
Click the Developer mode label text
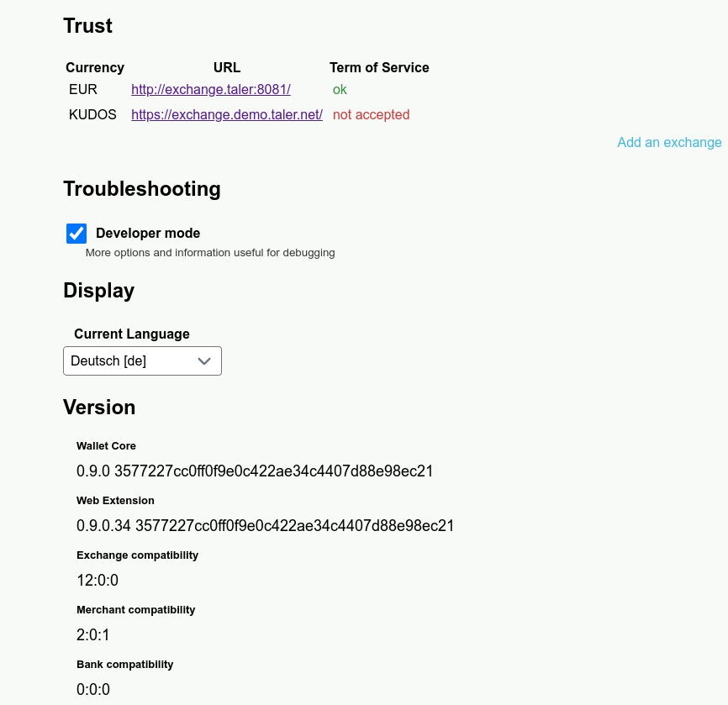[148, 234]
